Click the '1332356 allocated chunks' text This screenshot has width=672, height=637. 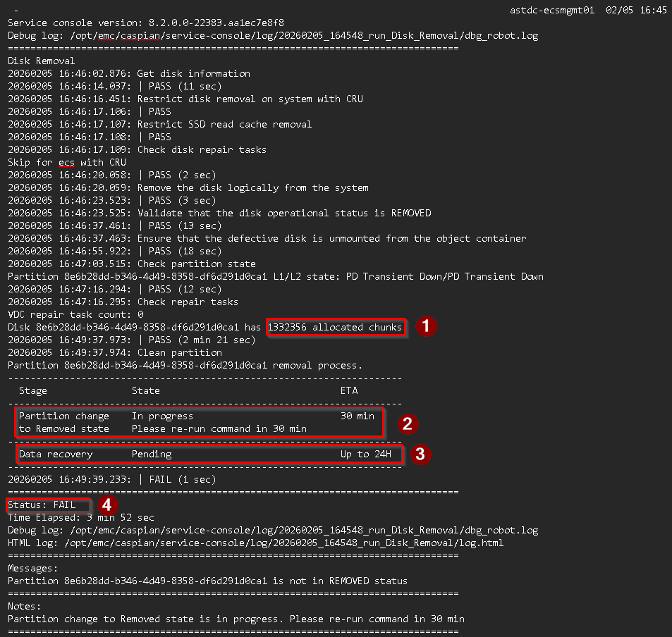335,327
